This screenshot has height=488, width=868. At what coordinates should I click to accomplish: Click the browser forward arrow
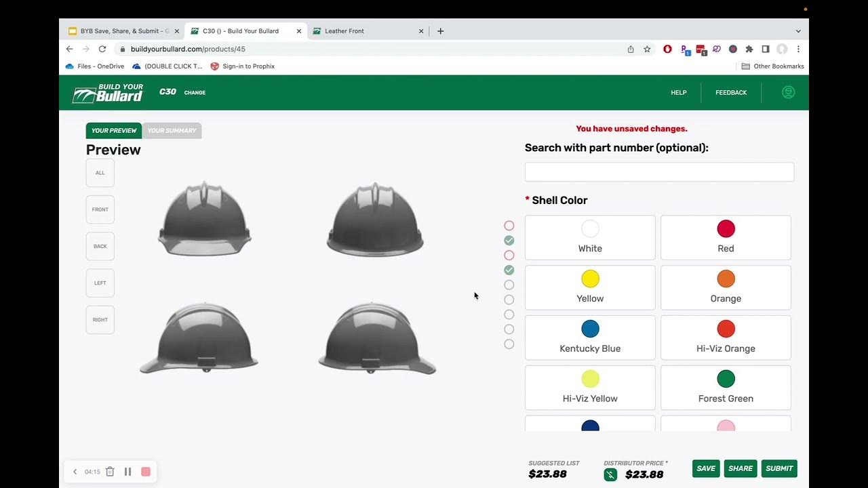(85, 49)
